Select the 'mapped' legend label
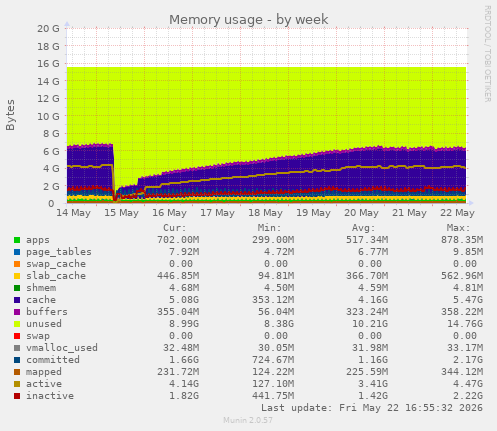The width and height of the screenshot is (497, 431). click(x=44, y=372)
